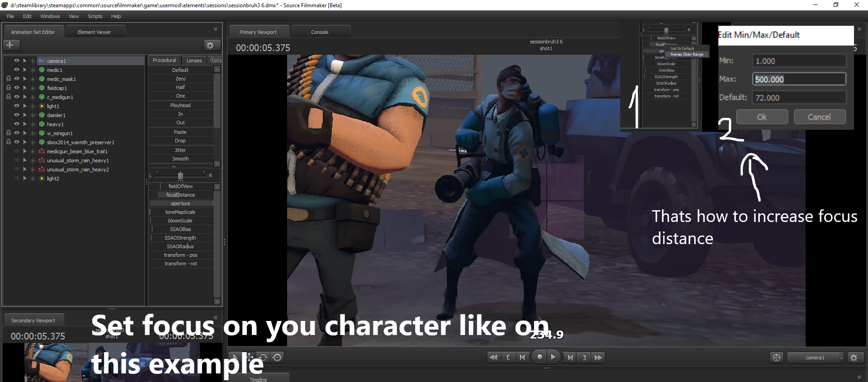Click the particle icon beside medicgun_beam_blue_trail1
This screenshot has height=382, width=868.
pos(42,151)
